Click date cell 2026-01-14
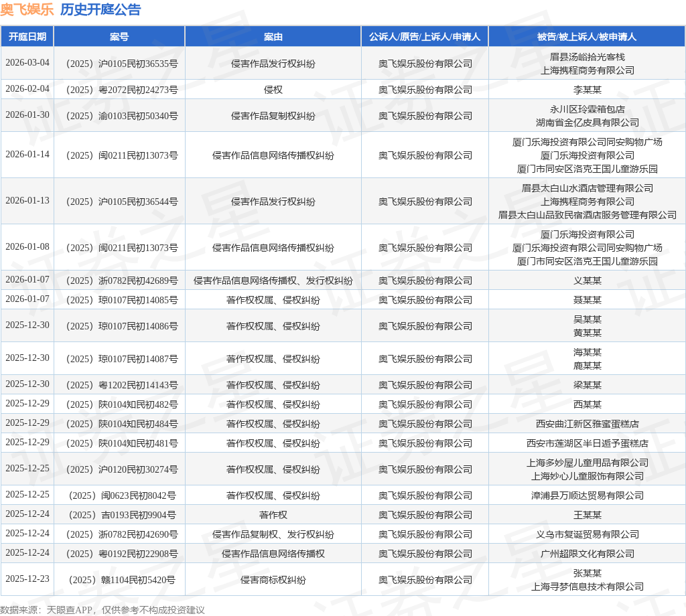The width and height of the screenshot is (686, 616). (27, 155)
